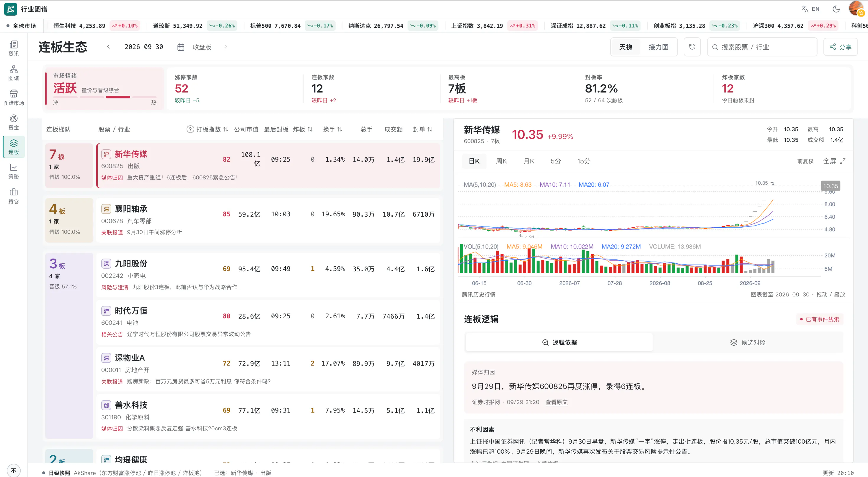
Task: Open the 图谱 graph sidebar icon
Action: coord(14,73)
